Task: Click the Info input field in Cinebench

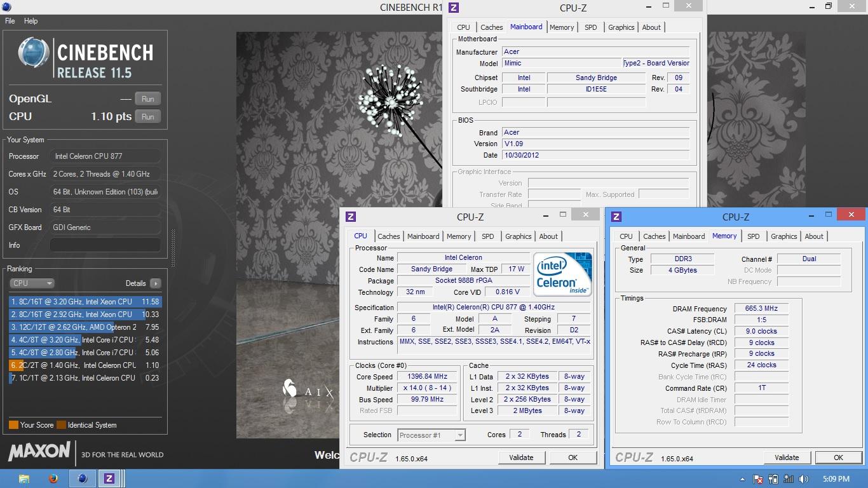Action: [105, 245]
